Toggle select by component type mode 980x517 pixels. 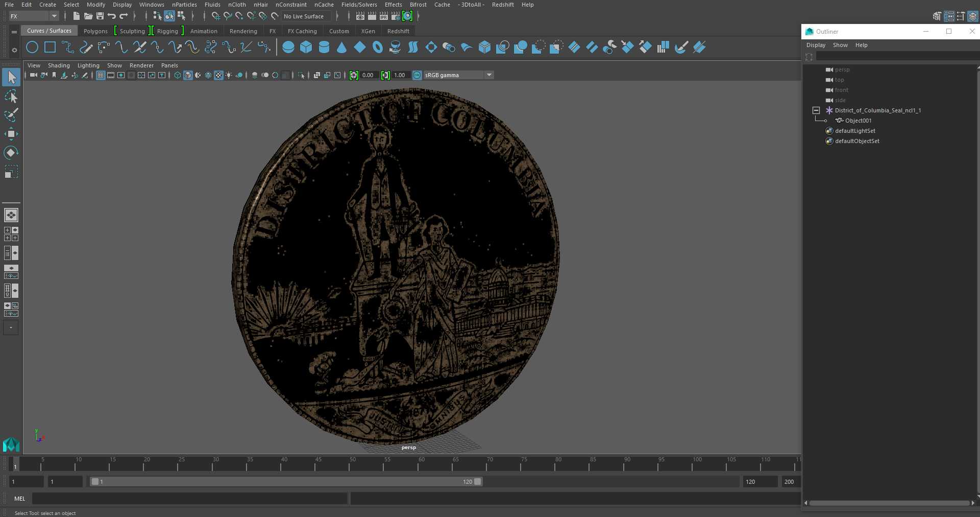coord(181,16)
